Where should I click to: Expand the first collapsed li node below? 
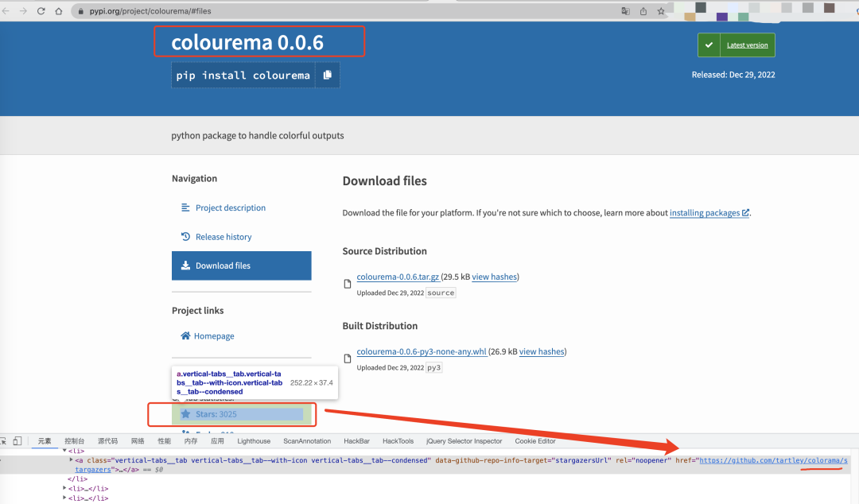pyautogui.click(x=64, y=488)
